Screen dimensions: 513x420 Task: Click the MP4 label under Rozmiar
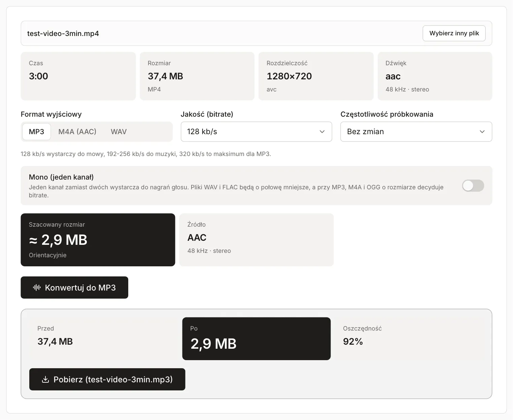[154, 89]
